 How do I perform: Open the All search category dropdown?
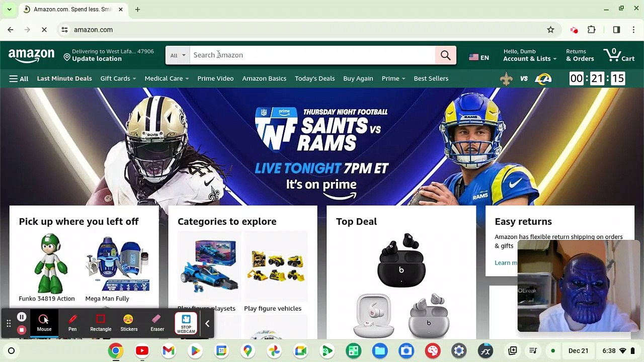(178, 55)
